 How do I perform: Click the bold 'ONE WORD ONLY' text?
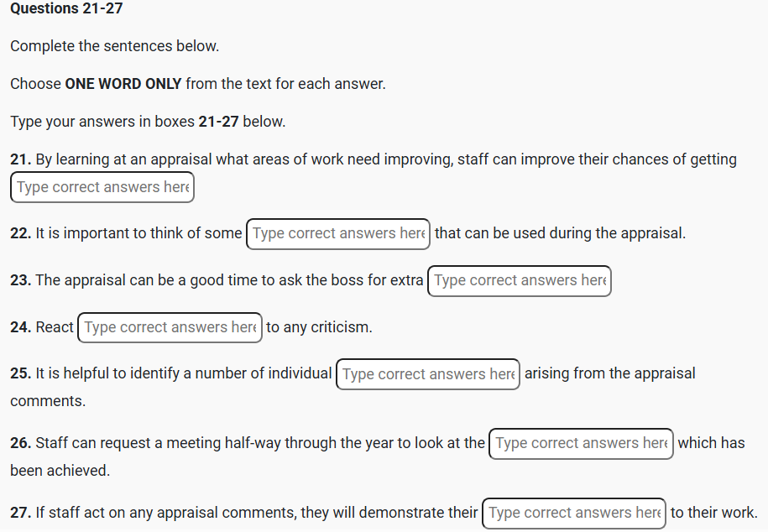123,84
